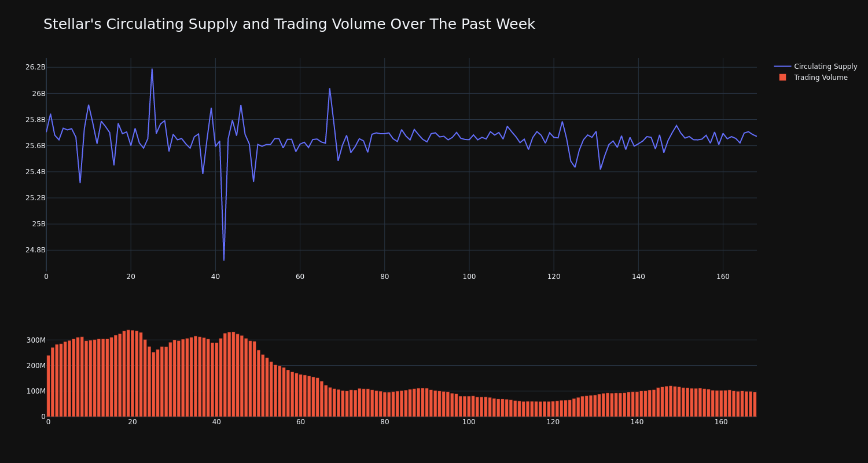Image resolution: width=868 pixels, height=463 pixels.
Task: Click the 26.2B y-axis label
Action: click(x=35, y=67)
